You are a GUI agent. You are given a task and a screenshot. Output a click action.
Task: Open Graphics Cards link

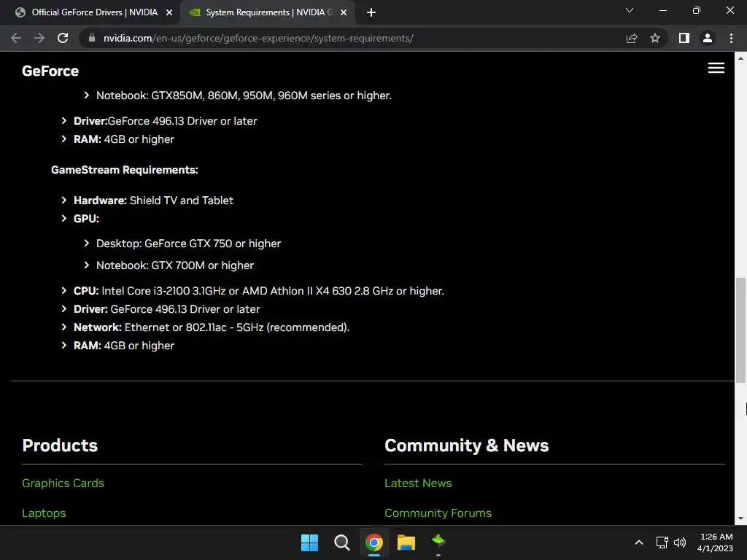click(63, 483)
